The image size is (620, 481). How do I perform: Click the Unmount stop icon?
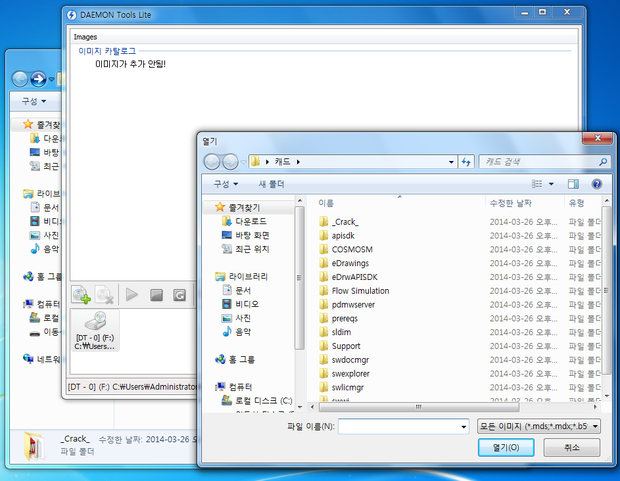pyautogui.click(x=156, y=295)
